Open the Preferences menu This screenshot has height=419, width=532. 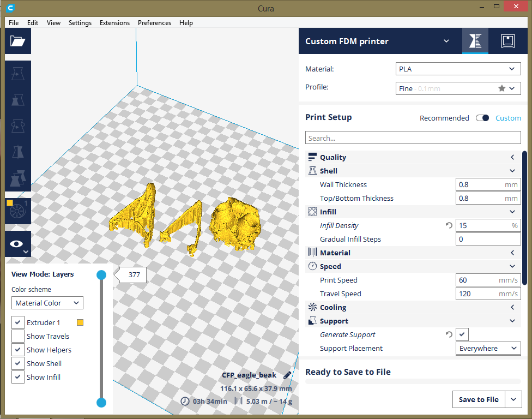tap(154, 23)
